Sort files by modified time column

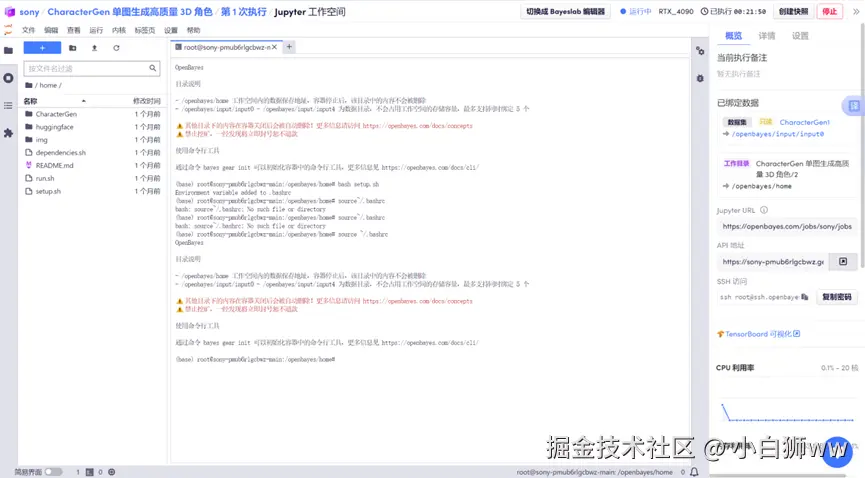click(x=146, y=101)
